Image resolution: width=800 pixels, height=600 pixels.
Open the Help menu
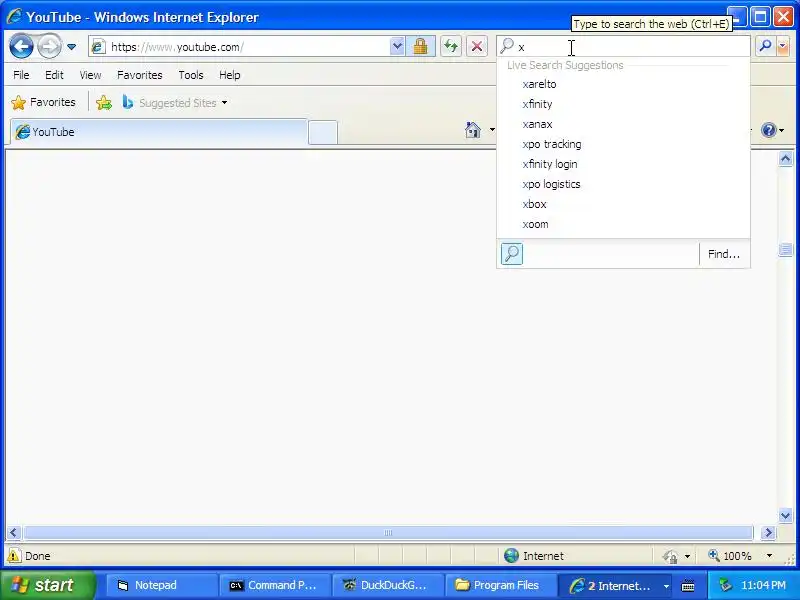[230, 75]
